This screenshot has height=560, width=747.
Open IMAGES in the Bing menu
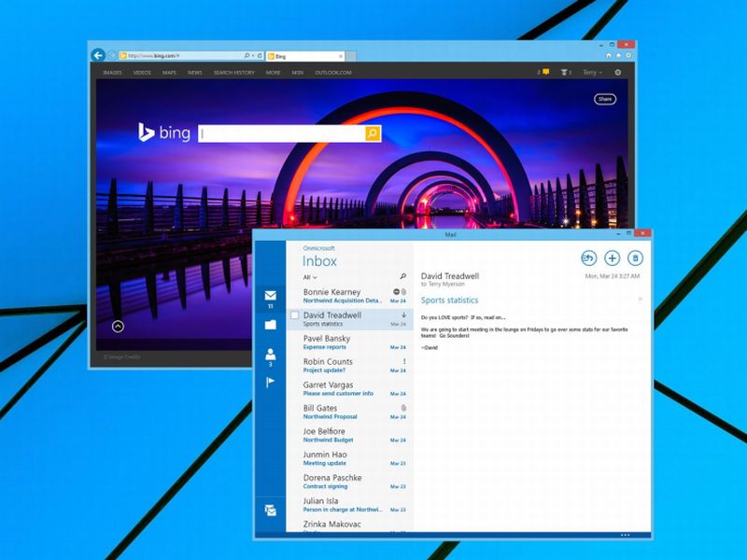[x=112, y=73]
